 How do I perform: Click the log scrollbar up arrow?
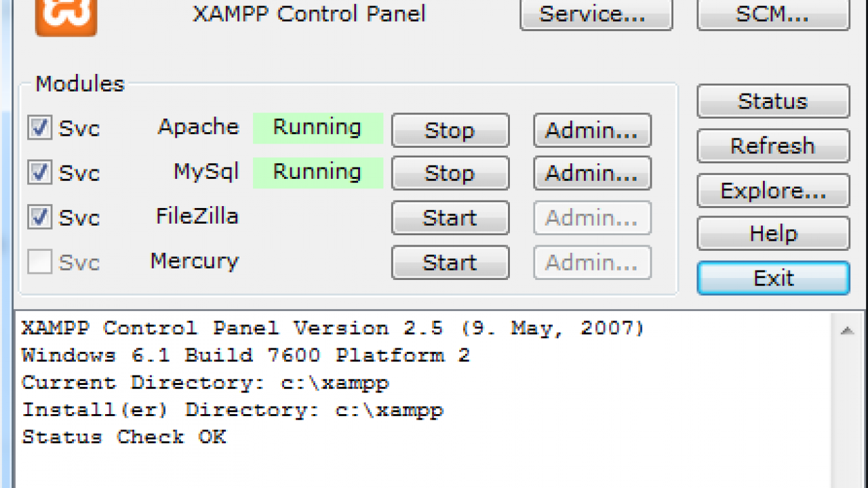846,331
